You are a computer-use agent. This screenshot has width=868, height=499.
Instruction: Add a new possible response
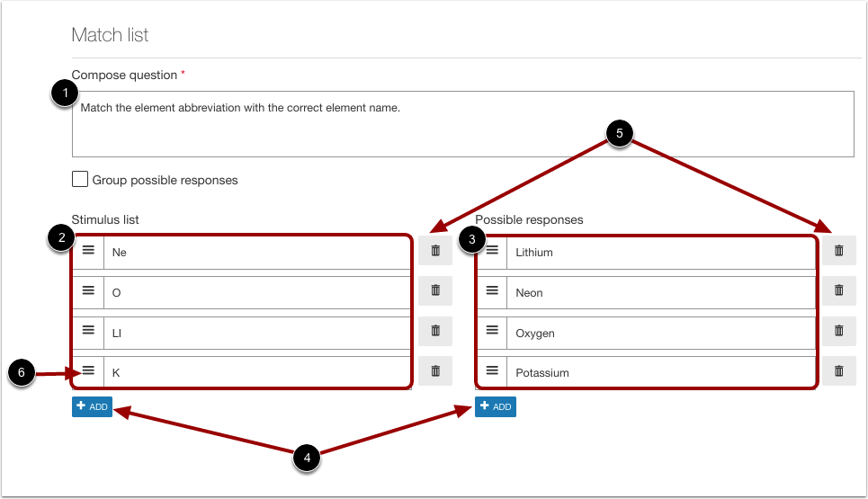click(x=496, y=406)
